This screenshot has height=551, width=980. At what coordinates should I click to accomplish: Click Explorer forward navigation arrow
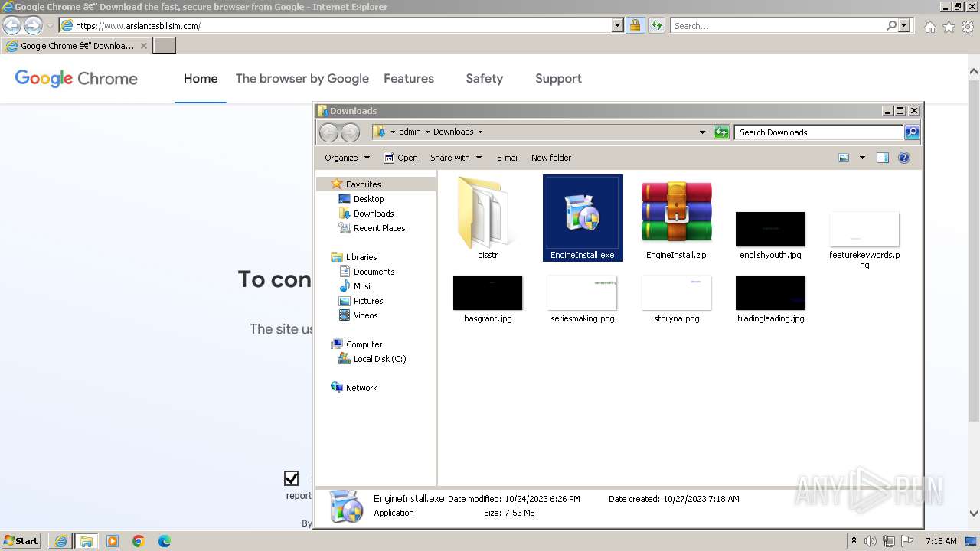click(x=350, y=132)
